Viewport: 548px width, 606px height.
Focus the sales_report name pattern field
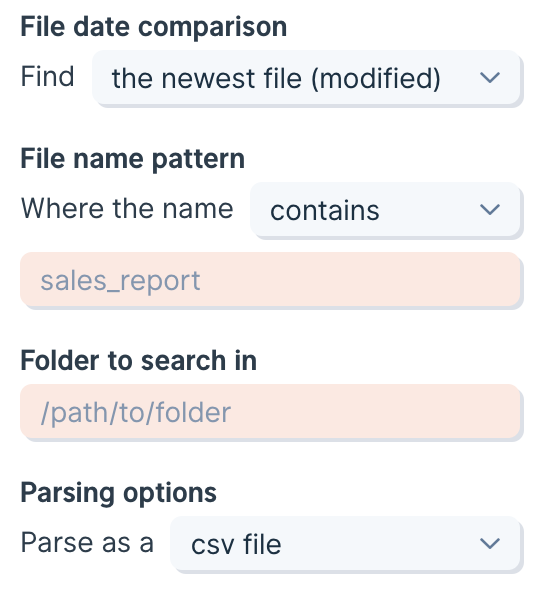270,280
